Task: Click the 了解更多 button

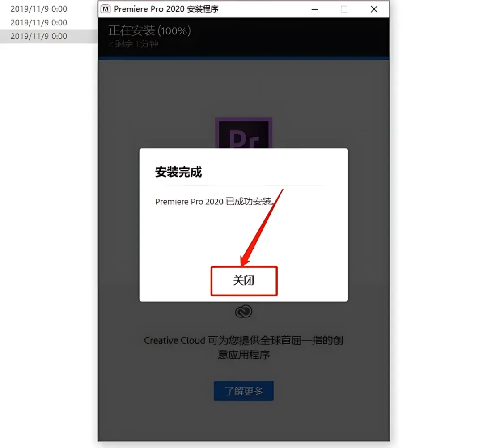Action: 244,391
